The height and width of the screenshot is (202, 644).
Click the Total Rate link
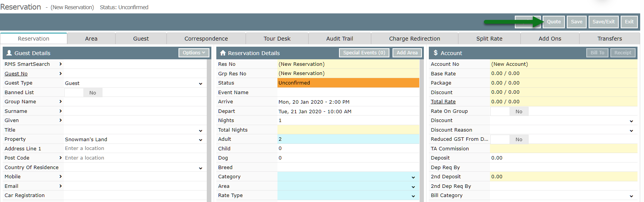coord(443,101)
